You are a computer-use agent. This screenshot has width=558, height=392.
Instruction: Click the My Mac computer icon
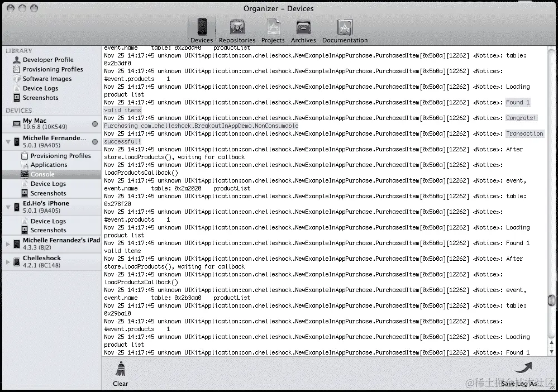[17, 124]
